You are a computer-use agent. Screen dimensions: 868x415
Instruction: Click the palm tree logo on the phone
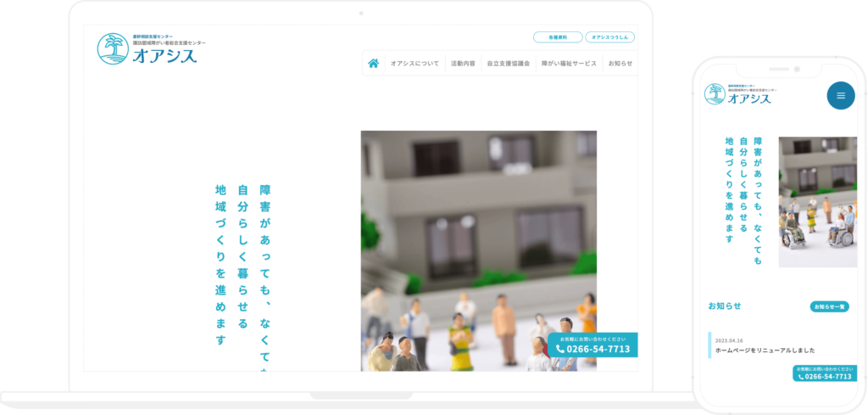pyautogui.click(x=715, y=93)
